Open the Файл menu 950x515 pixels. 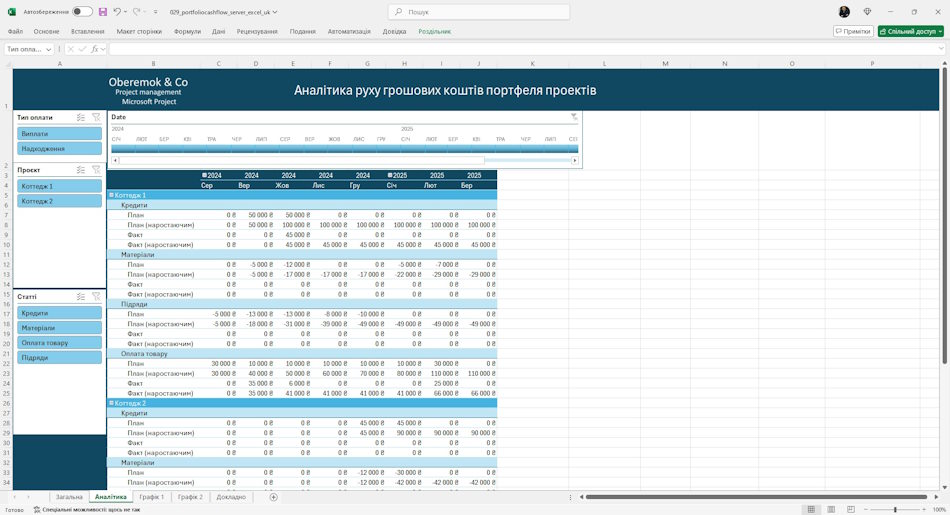pos(15,32)
